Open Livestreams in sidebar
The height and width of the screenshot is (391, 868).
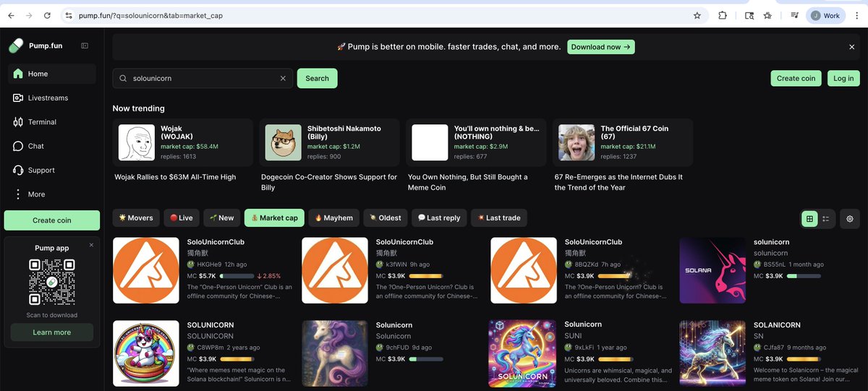point(52,98)
